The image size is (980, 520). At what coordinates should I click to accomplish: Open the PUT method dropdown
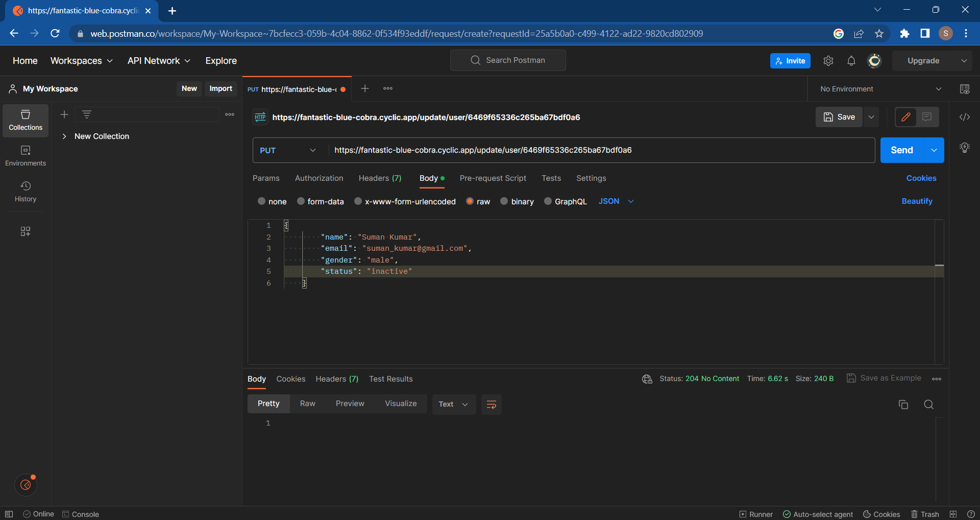[x=288, y=150]
